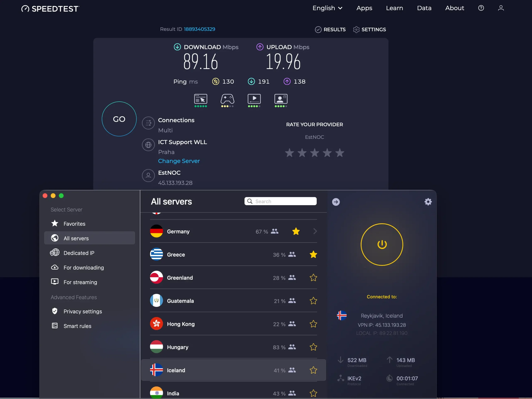Click the user account icon
Image resolution: width=532 pixels, height=399 pixels.
tap(501, 8)
